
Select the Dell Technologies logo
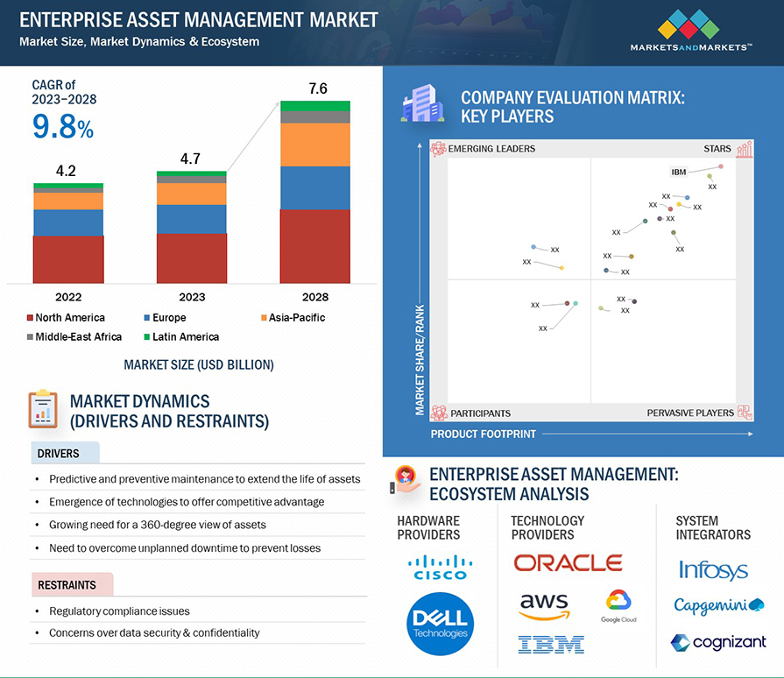tap(441, 623)
